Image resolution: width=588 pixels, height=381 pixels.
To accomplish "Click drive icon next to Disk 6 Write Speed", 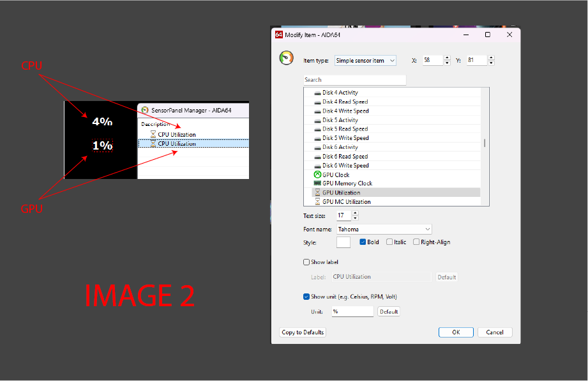I will pyautogui.click(x=318, y=166).
